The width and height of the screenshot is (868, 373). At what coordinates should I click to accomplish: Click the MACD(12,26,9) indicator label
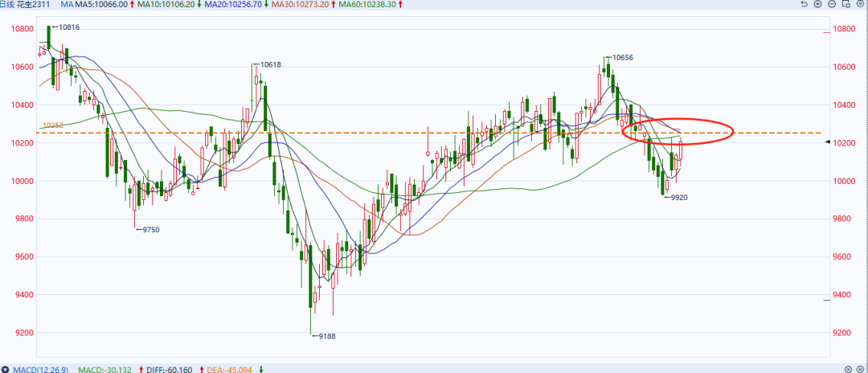[x=40, y=369]
